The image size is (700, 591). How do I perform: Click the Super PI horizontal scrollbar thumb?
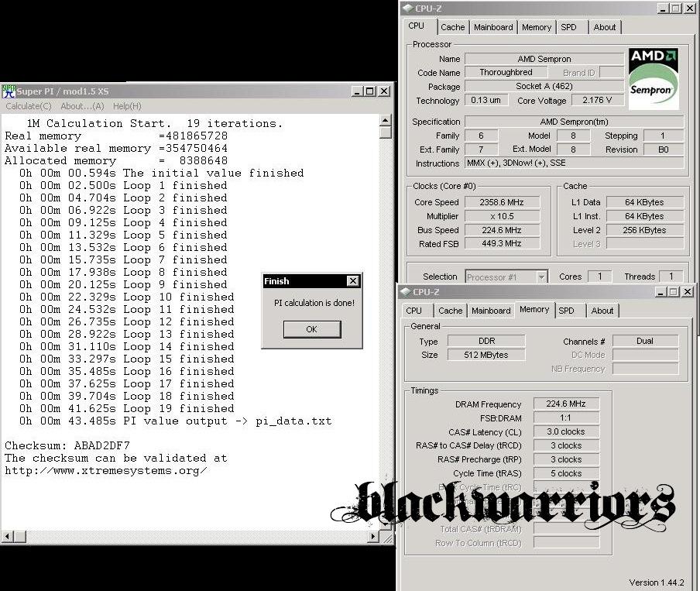point(19,536)
